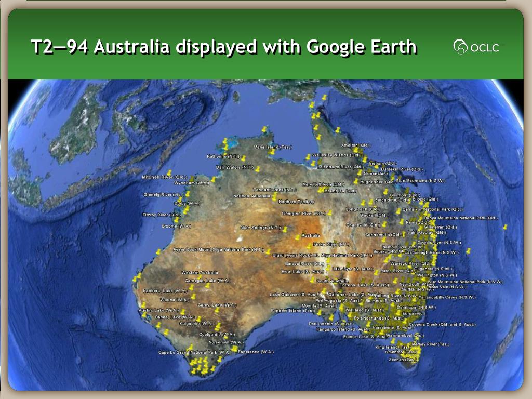Click the Ayers Rock-Mount Olga National Park pushpin
Image resolution: width=532 pixels, height=399 pixels.
pos(268,251)
